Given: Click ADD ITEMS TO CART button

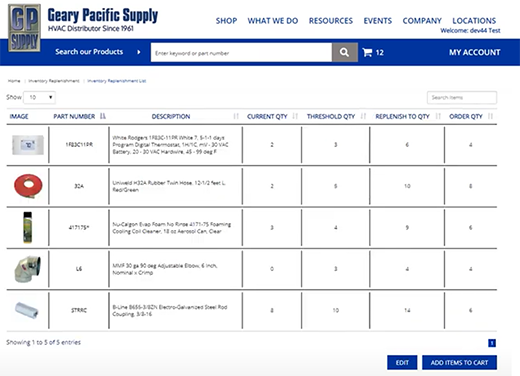Looking at the screenshot, I should (459, 362).
